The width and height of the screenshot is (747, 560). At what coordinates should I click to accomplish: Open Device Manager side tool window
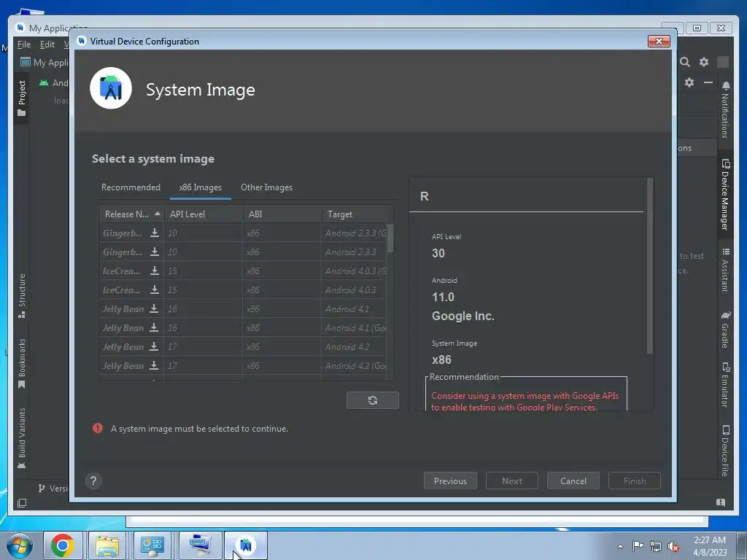click(725, 195)
